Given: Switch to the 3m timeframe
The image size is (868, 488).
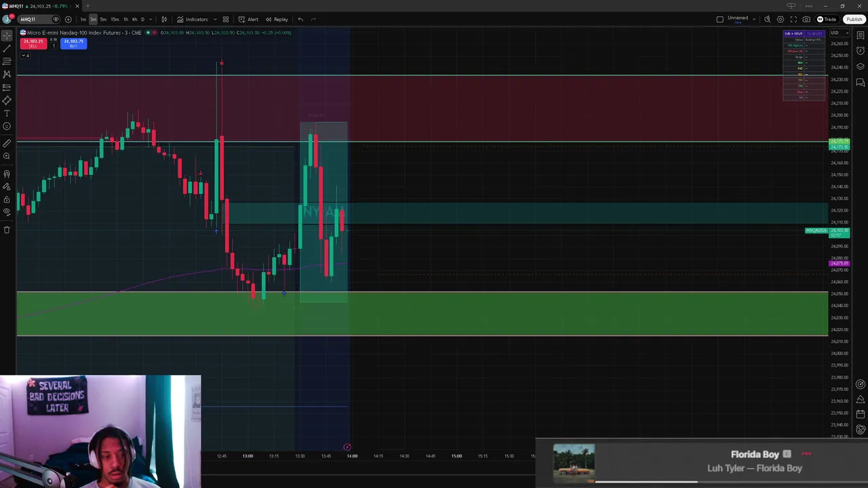Looking at the screenshot, I should tap(93, 19).
